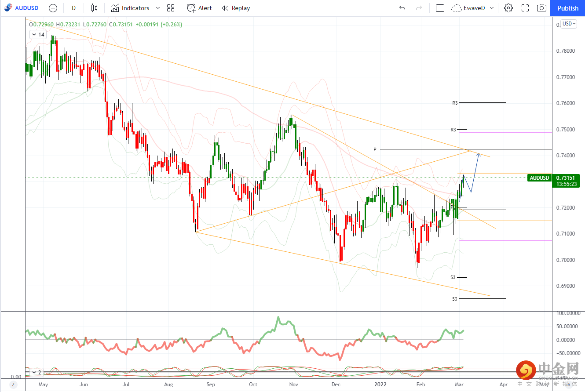Open the Indicators dialog
The image size is (585, 392).
click(x=130, y=8)
